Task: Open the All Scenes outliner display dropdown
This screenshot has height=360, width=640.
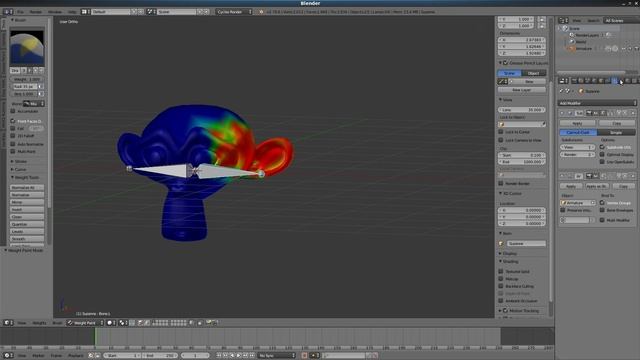Action: [x=622, y=20]
